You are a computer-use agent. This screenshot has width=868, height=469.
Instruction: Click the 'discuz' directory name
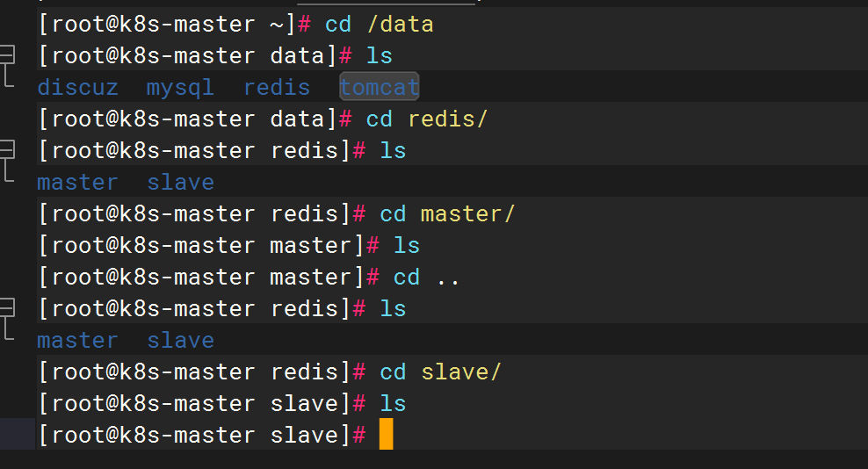pyautogui.click(x=77, y=88)
